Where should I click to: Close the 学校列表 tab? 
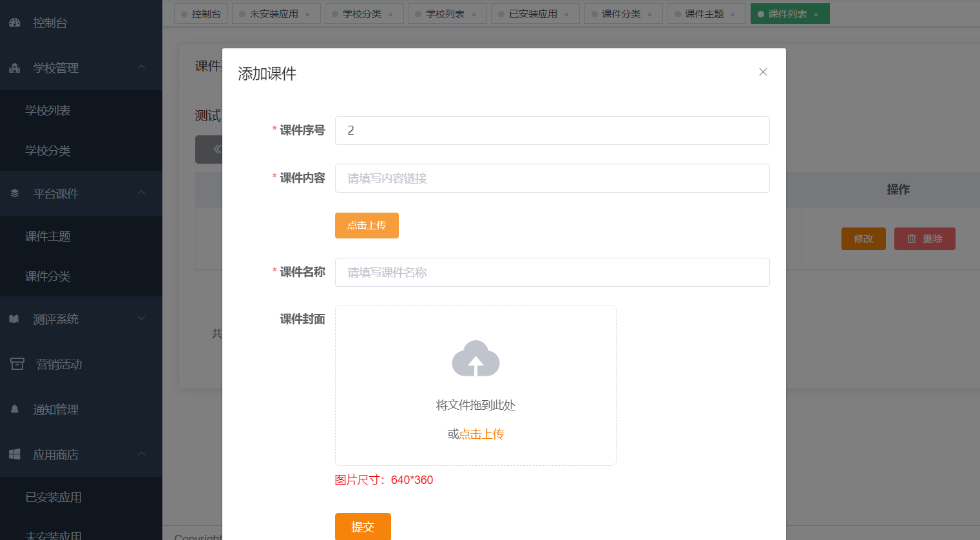point(474,14)
